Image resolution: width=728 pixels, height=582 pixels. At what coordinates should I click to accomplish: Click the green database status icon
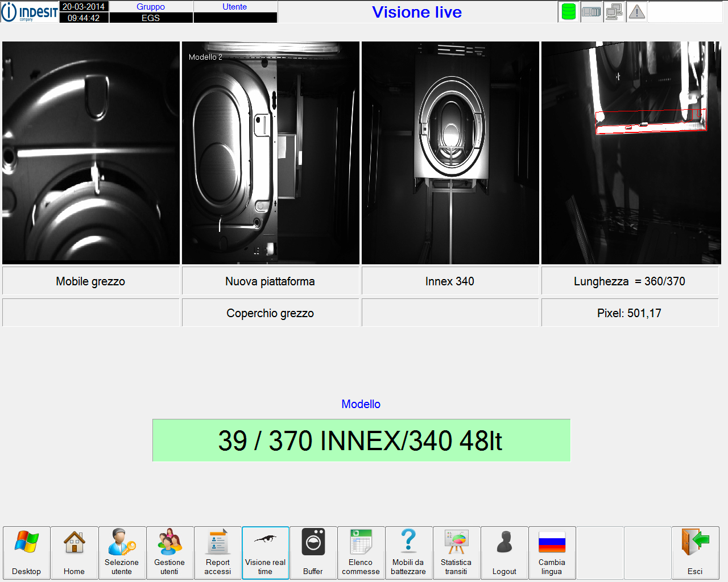(x=569, y=12)
